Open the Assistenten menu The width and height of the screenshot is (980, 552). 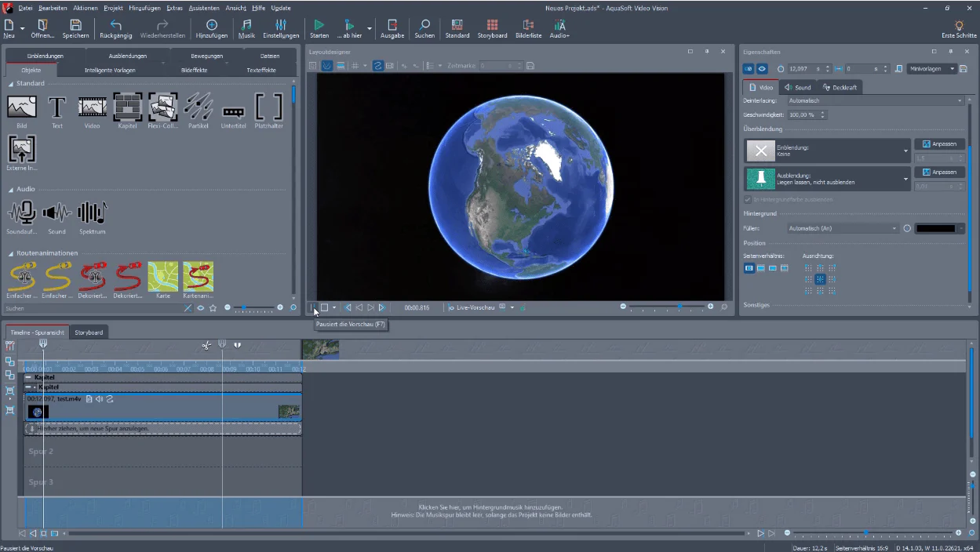(x=204, y=8)
